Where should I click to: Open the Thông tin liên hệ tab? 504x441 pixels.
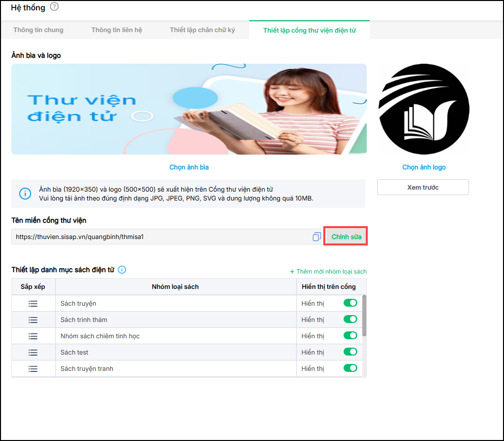click(116, 30)
